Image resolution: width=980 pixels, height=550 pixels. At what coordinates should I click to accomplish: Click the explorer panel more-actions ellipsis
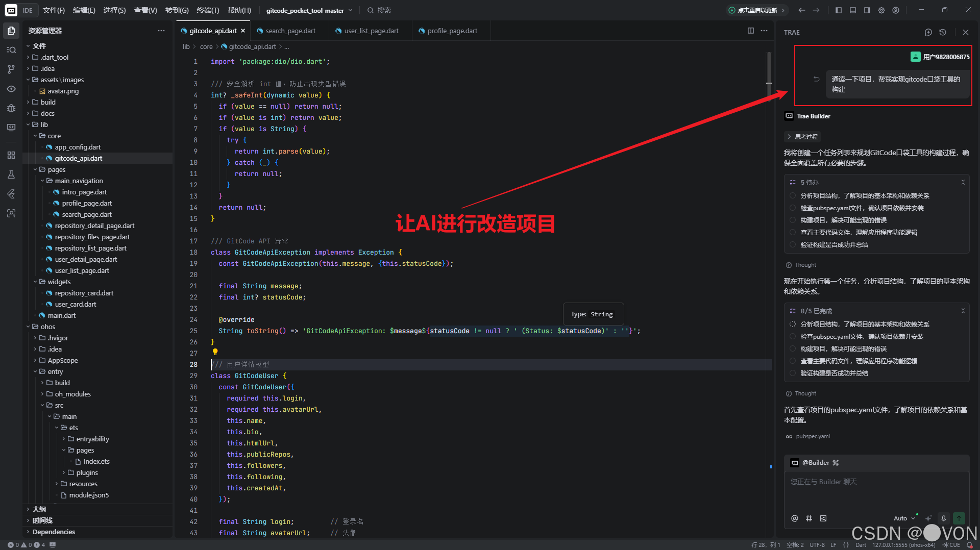(161, 31)
